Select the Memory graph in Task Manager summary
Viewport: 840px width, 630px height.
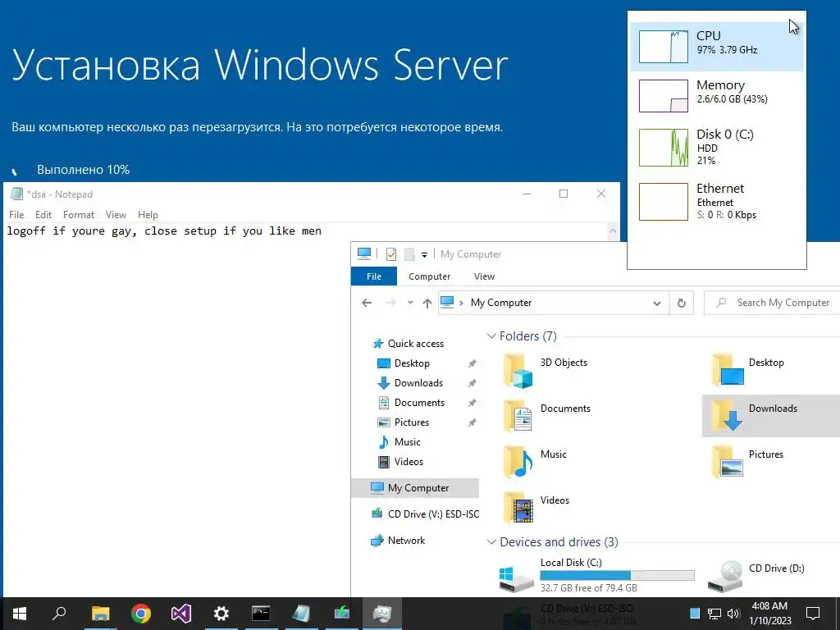click(717, 96)
